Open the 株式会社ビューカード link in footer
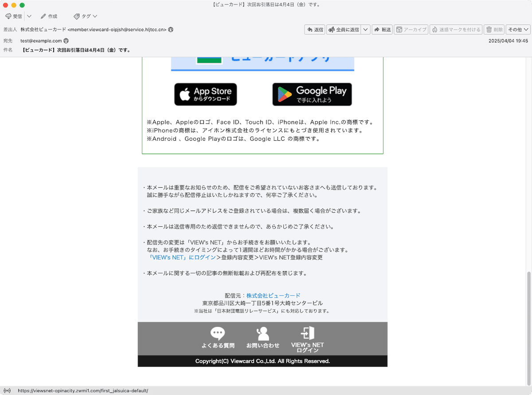This screenshot has width=532, height=395. coord(274,295)
